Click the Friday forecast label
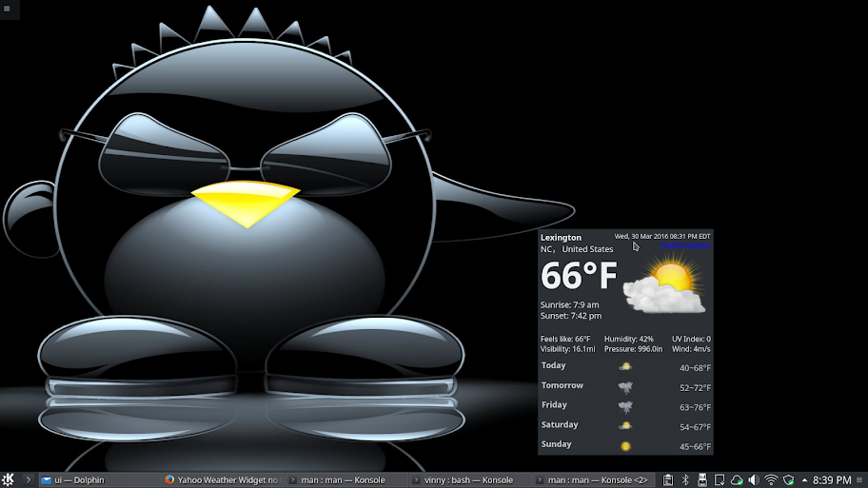868x488 pixels. click(x=554, y=404)
